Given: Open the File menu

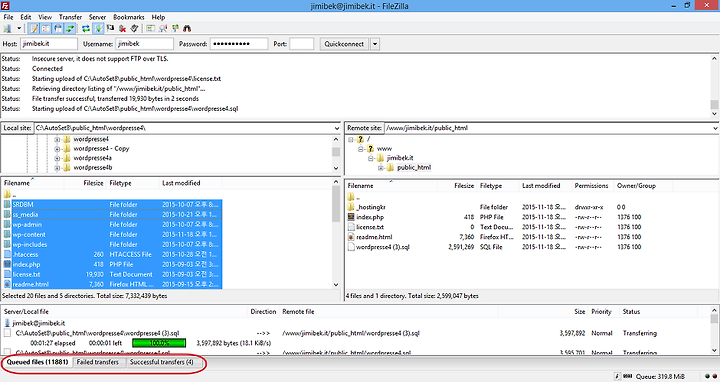Looking at the screenshot, I should (8, 17).
